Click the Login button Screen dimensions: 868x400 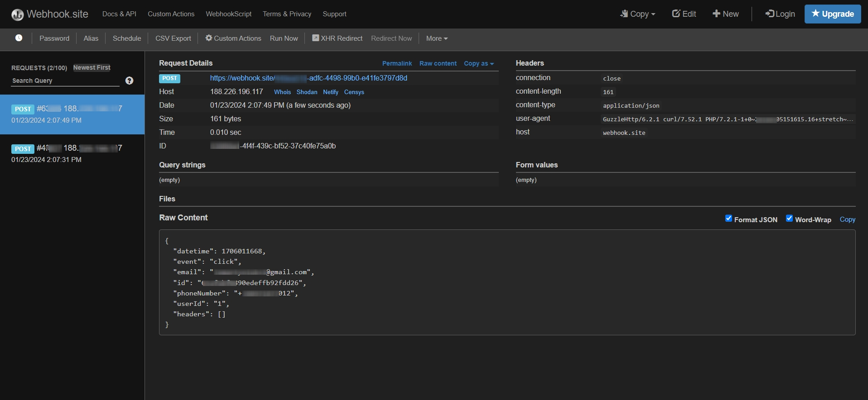[780, 14]
